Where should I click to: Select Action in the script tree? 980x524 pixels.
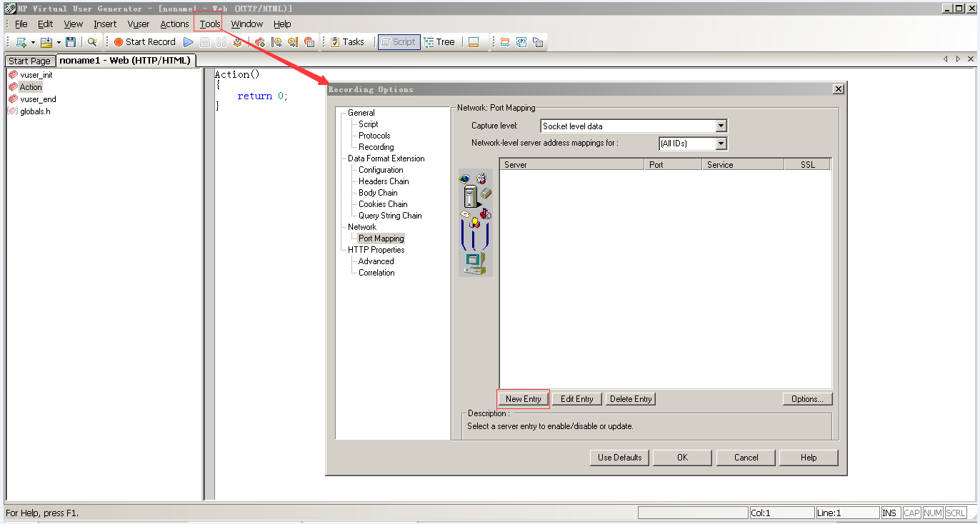coord(31,87)
